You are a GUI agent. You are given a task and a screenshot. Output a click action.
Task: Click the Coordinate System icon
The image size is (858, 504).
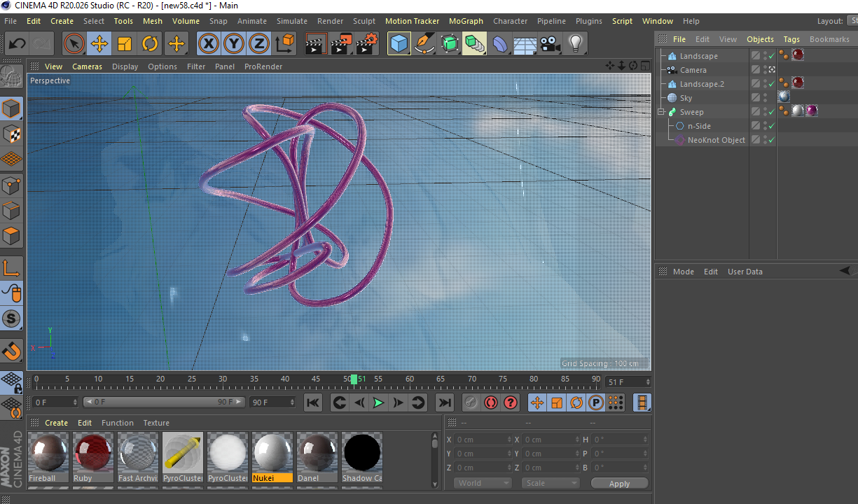coord(285,44)
